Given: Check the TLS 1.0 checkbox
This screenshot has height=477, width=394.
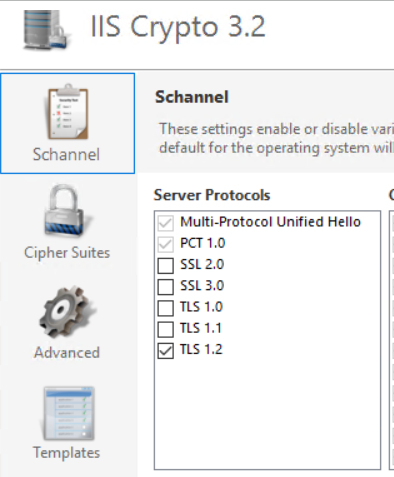Looking at the screenshot, I should [x=165, y=308].
